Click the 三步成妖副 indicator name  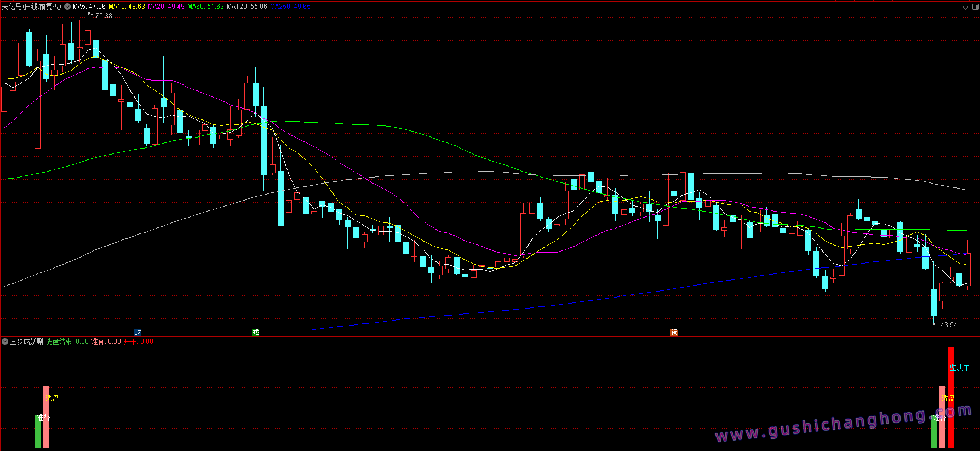(26, 341)
